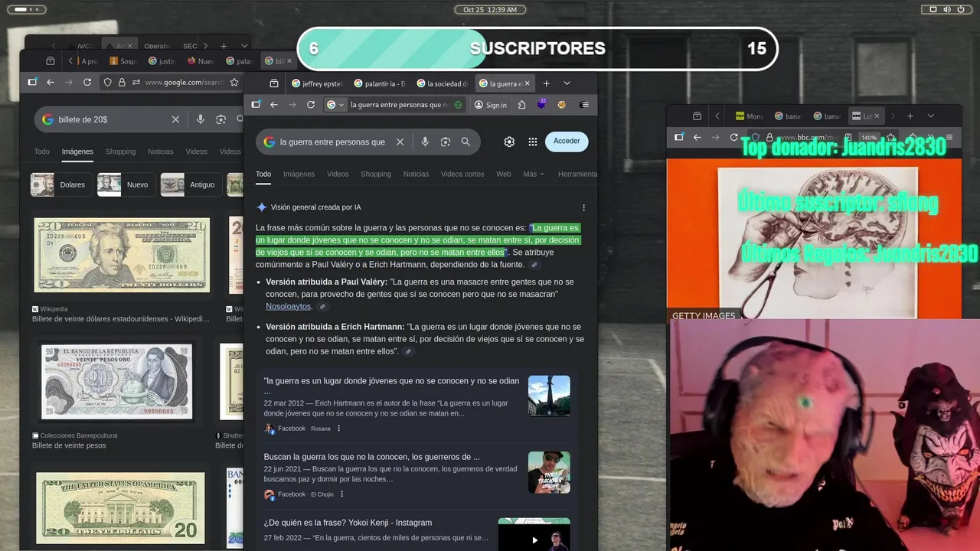Switch to the 'jeffrey epstei' tab
The width and height of the screenshot is (980, 551).
point(317,83)
